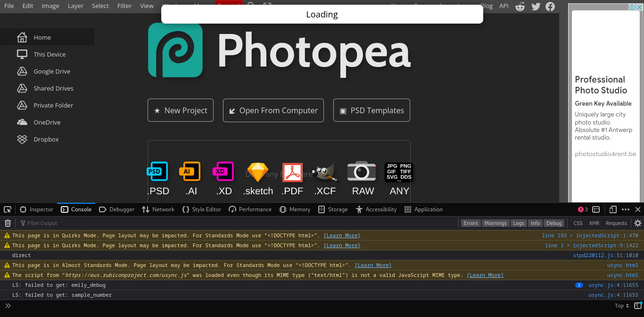Image resolution: width=644 pixels, height=317 pixels.
Task: Toggle the Warnings filter in the console
Action: click(495, 223)
